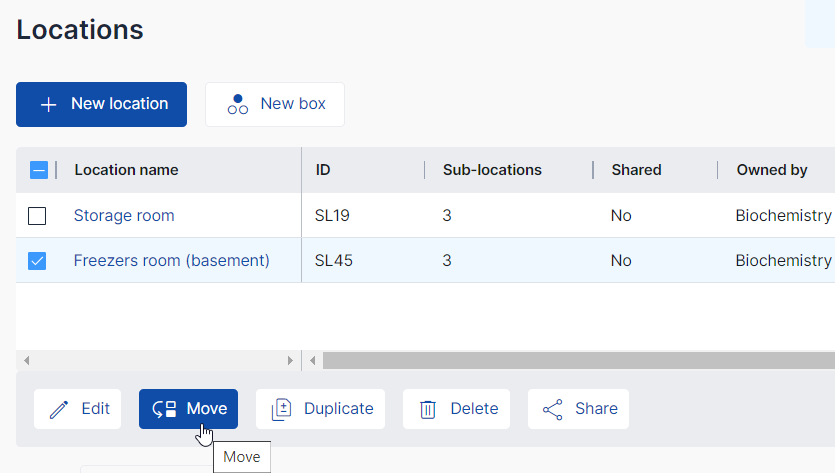835x473 pixels.
Task: Uncheck the Freezers room (basement) checkbox
Action: click(37, 261)
